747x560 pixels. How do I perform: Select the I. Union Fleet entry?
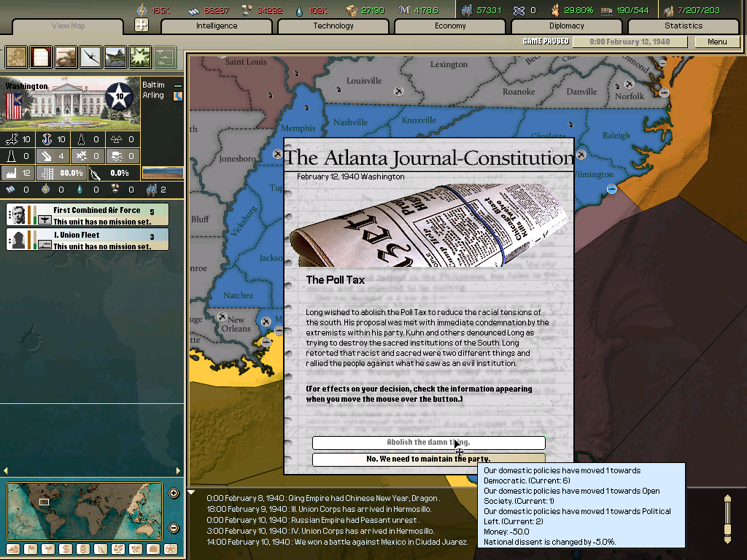87,238
